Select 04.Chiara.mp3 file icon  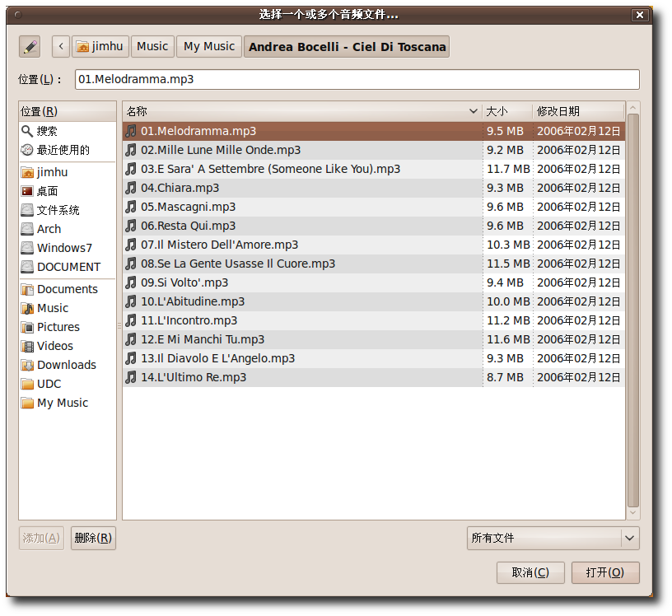[x=131, y=188]
